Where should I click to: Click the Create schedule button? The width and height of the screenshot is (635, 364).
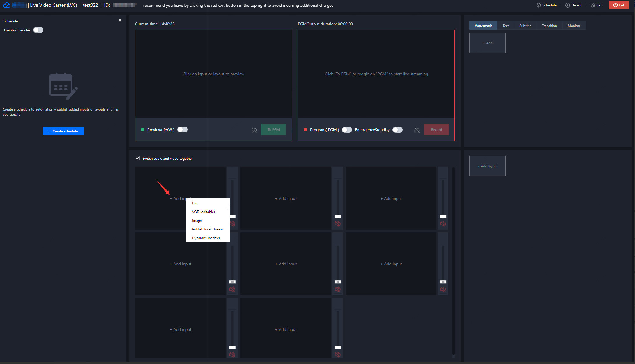point(63,131)
